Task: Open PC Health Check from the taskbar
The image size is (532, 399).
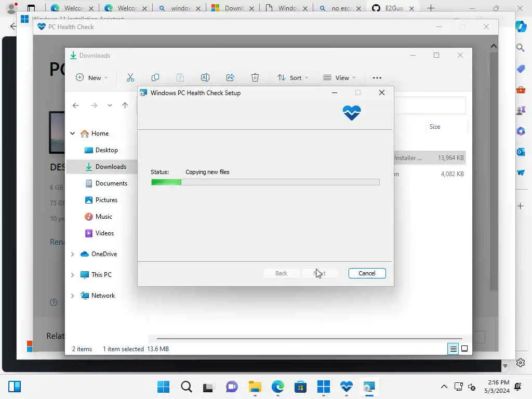Action: (x=346, y=387)
